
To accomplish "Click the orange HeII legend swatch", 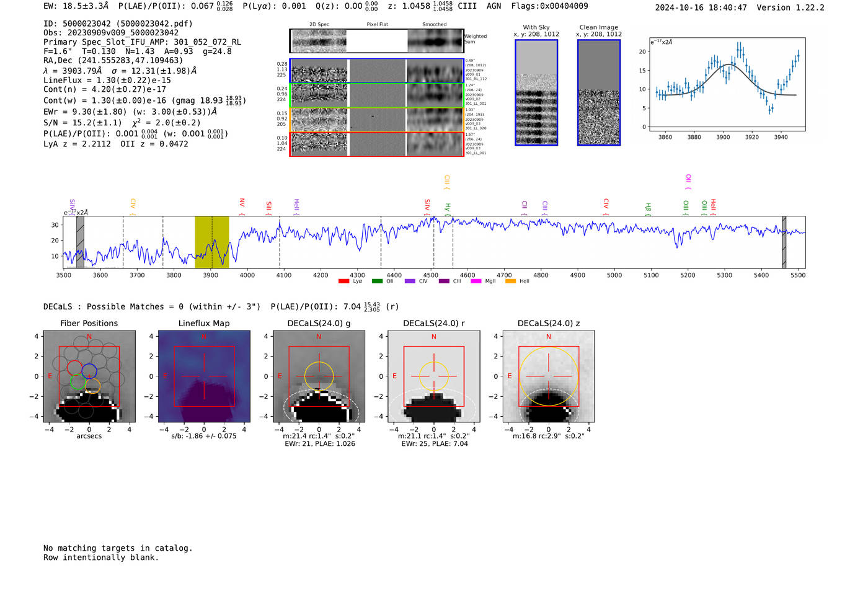I will click(x=511, y=282).
